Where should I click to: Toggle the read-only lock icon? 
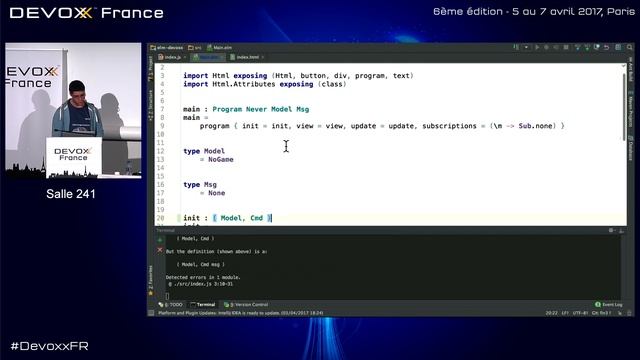(620, 313)
